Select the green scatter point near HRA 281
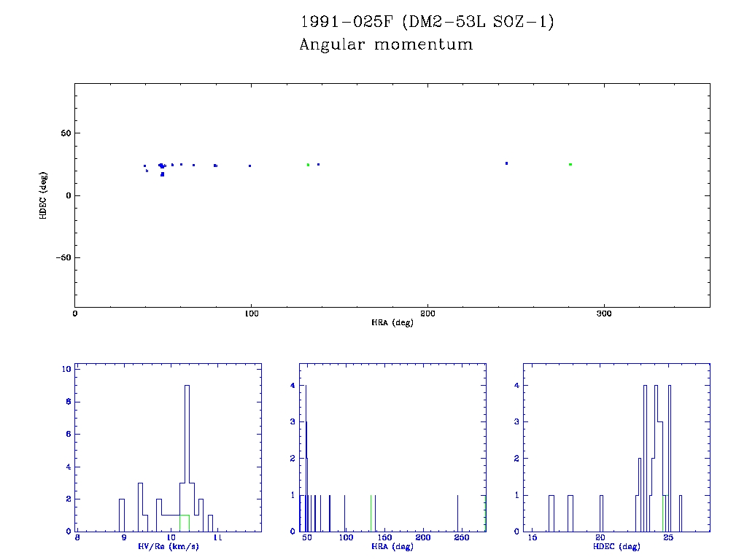 [x=570, y=165]
